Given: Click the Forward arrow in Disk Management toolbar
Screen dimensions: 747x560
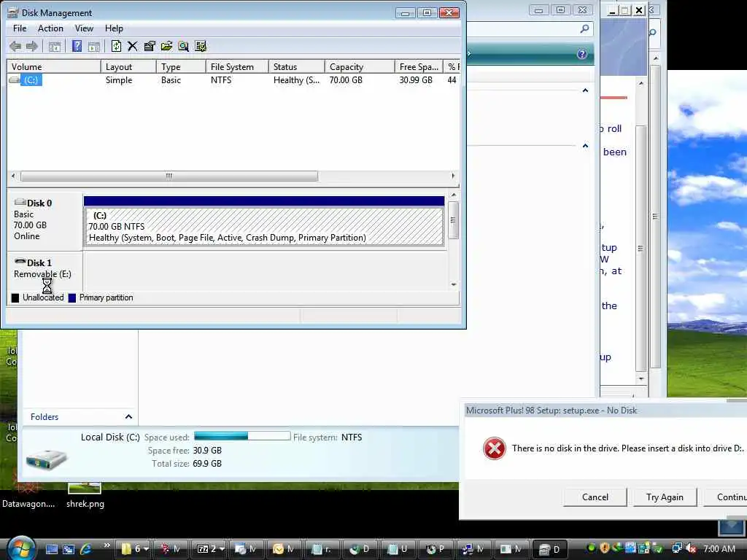Looking at the screenshot, I should coord(32,46).
